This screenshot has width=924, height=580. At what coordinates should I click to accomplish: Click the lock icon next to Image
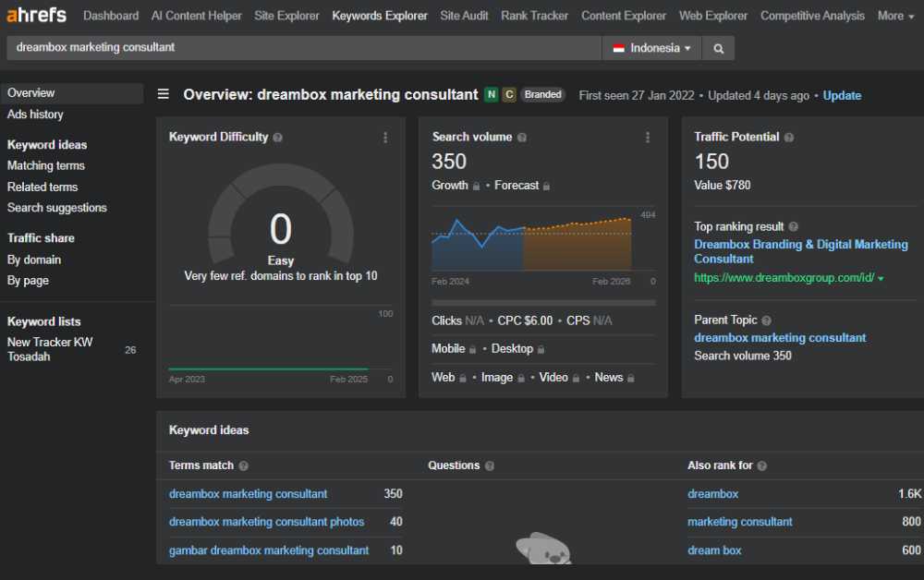click(x=521, y=378)
